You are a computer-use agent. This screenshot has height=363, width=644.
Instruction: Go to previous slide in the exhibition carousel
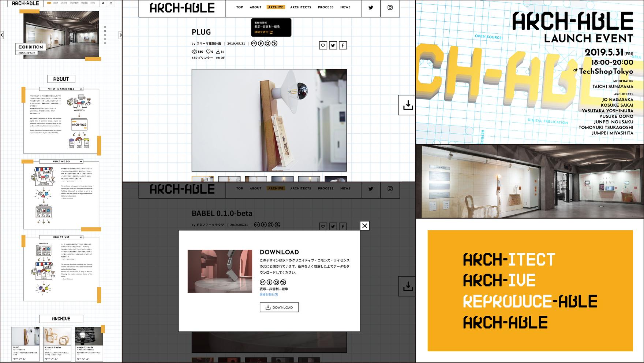click(2, 35)
